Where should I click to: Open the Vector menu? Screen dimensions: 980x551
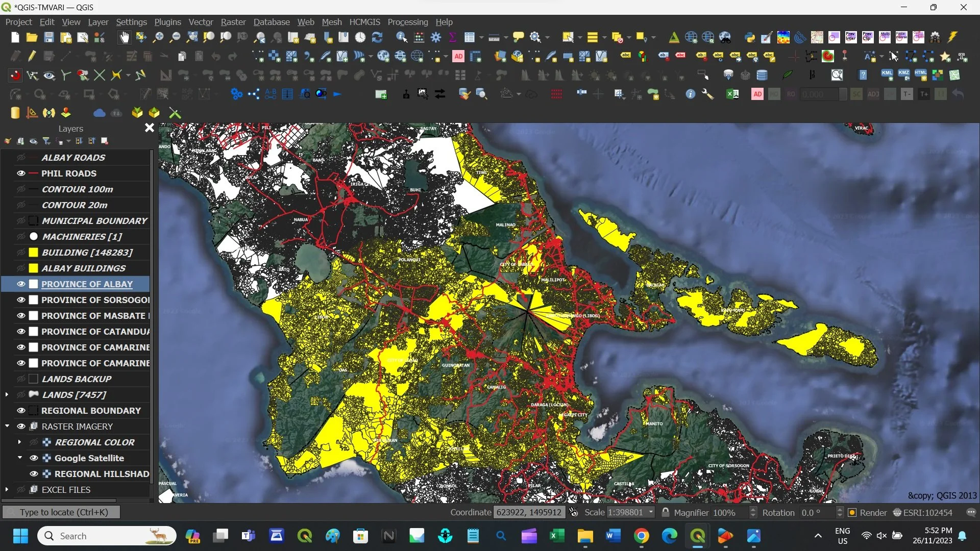tap(201, 22)
